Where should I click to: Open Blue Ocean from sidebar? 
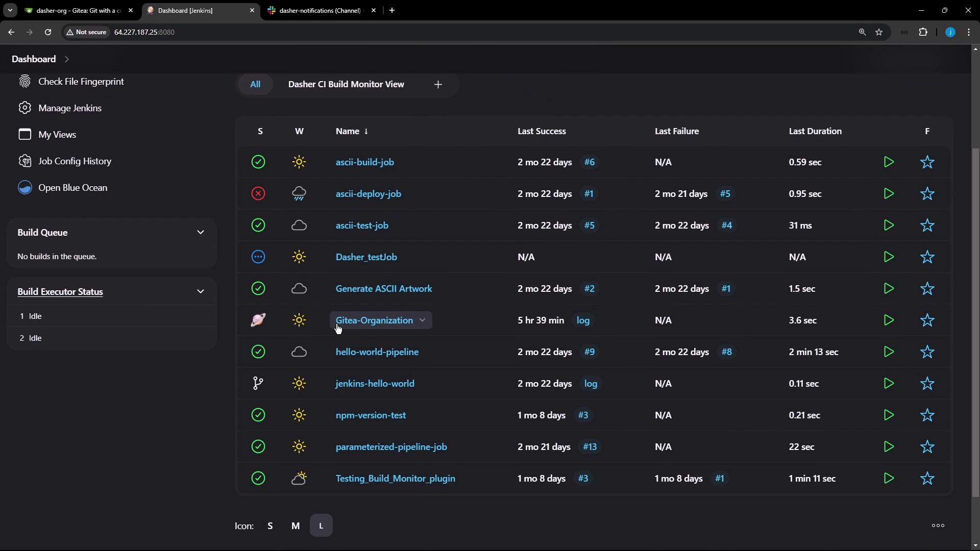click(x=72, y=188)
